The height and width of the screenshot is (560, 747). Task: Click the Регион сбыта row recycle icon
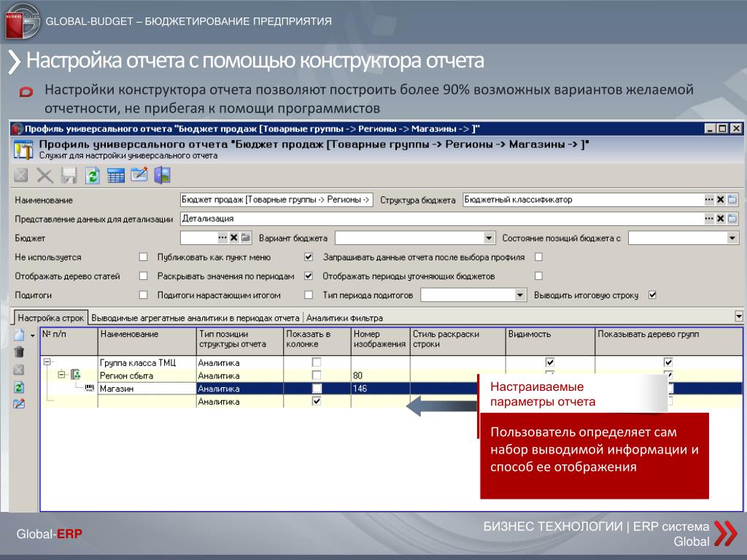(x=76, y=375)
